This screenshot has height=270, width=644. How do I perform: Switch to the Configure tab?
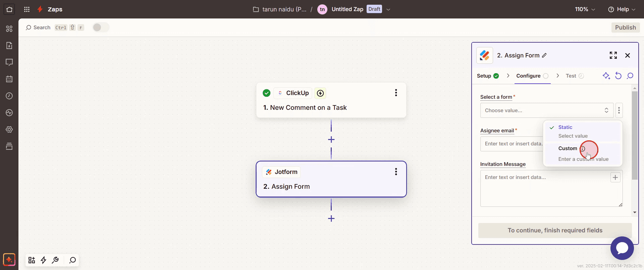[x=532, y=76]
